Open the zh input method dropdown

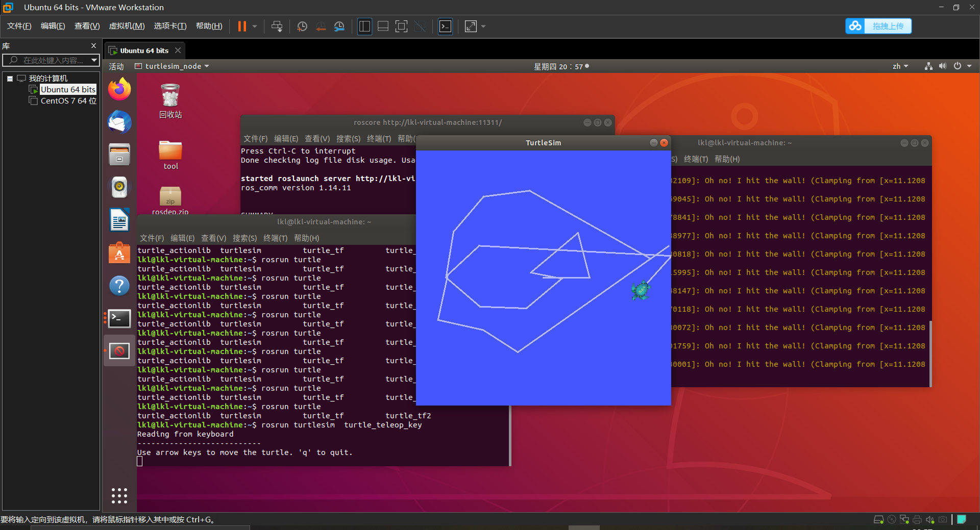[900, 66]
